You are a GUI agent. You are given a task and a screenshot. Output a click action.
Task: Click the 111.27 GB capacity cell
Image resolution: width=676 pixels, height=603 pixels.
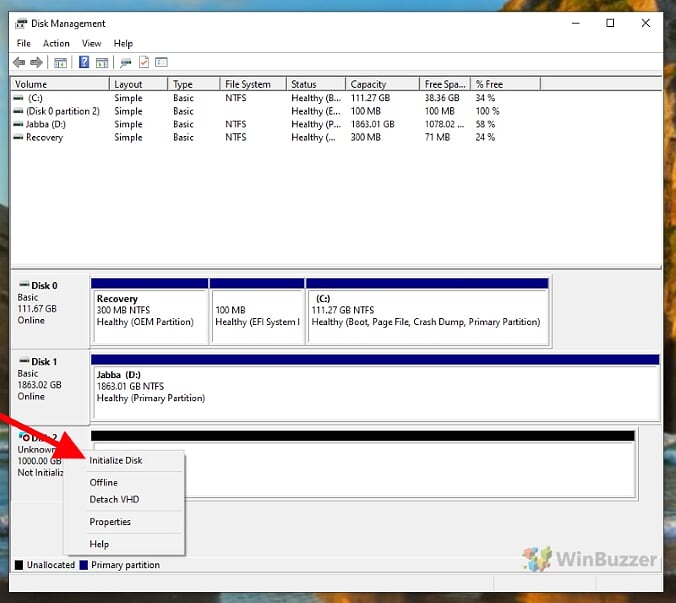(x=370, y=98)
